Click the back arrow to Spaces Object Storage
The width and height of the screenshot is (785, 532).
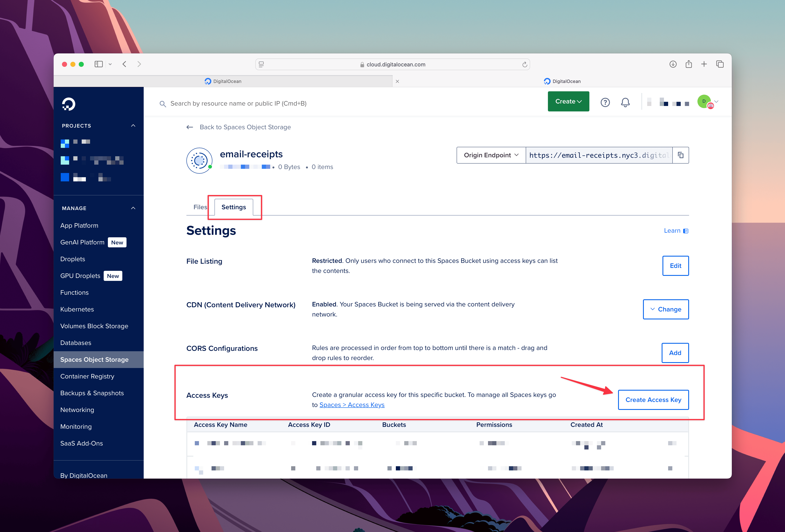(x=190, y=127)
